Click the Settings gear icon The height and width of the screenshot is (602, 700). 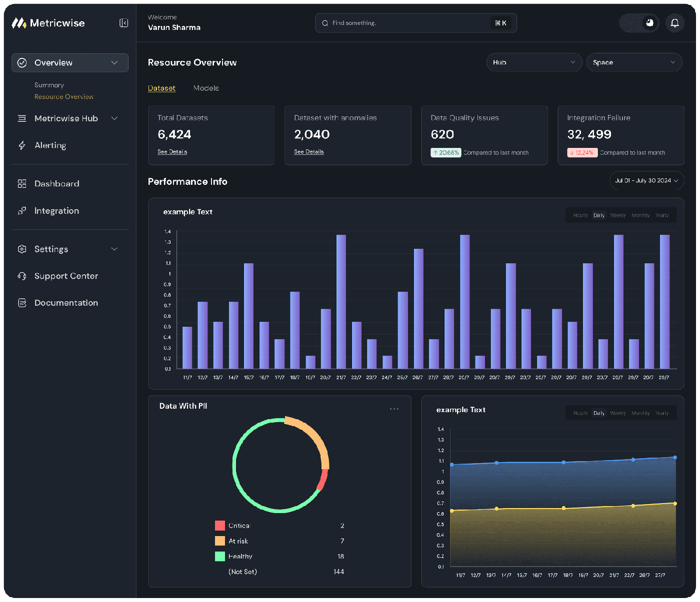(22, 249)
